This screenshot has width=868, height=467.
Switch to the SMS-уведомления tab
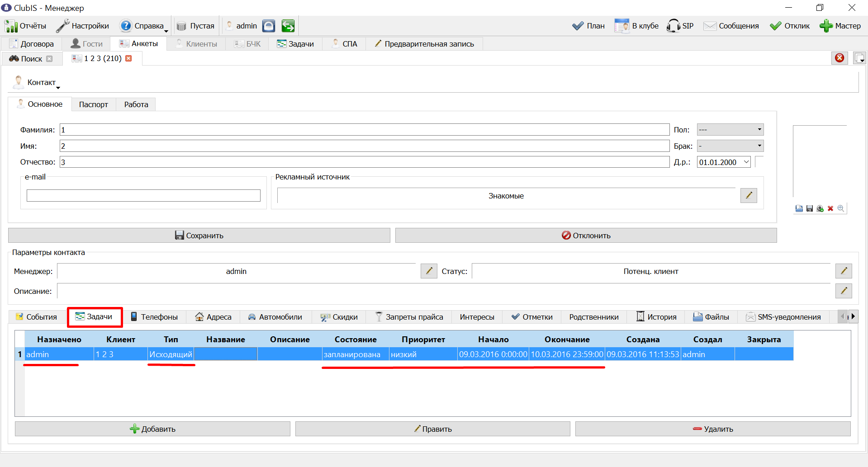tap(783, 317)
